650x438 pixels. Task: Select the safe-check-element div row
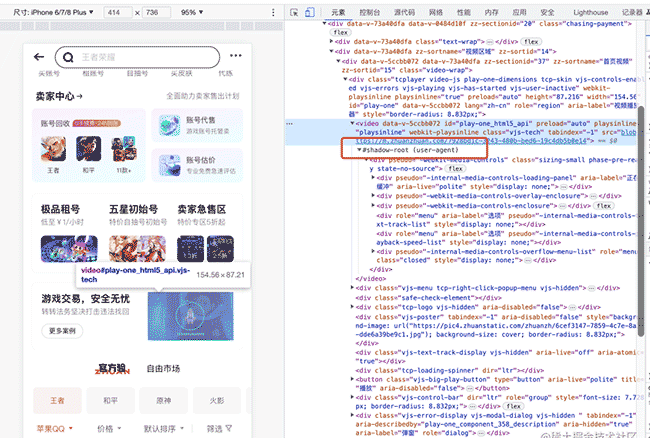[429, 298]
